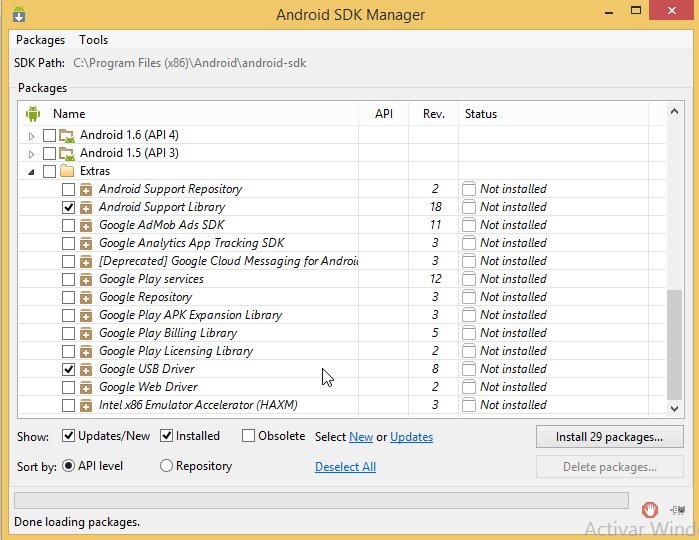The width and height of the screenshot is (699, 540).
Task: Click status icon of Google USB Driver row
Action: 469,369
